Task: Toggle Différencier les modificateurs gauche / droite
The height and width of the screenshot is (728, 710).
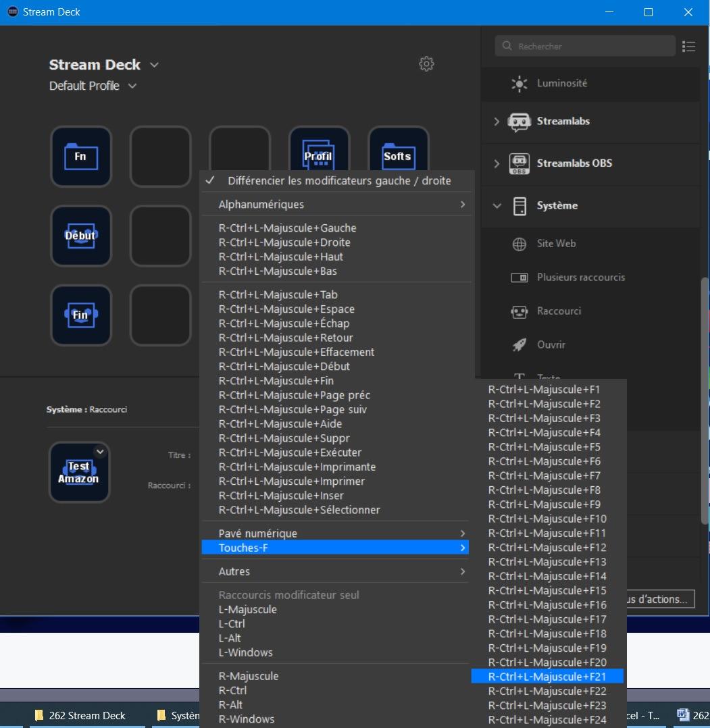Action: tap(335, 180)
